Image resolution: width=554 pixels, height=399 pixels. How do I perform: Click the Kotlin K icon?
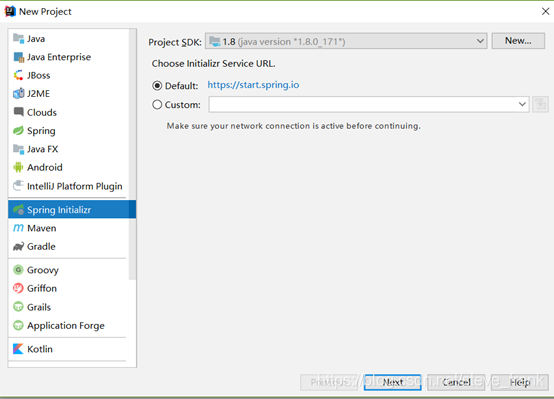coord(18,349)
